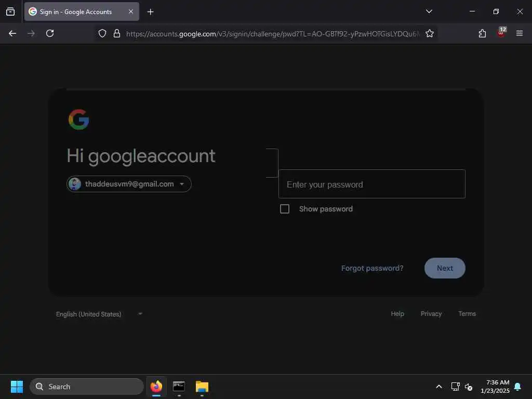Click the network status tray icon
The width and height of the screenshot is (532, 399).
click(x=455, y=387)
